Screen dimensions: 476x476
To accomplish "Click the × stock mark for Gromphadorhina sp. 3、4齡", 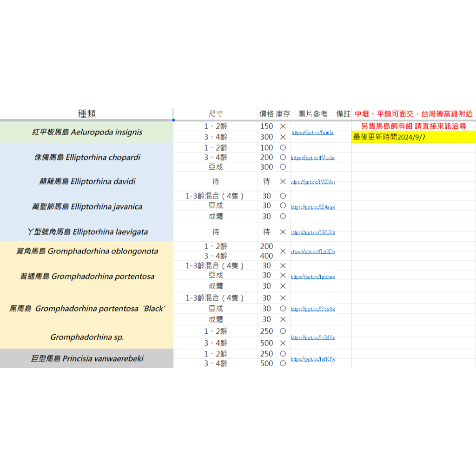I will 283,343.
